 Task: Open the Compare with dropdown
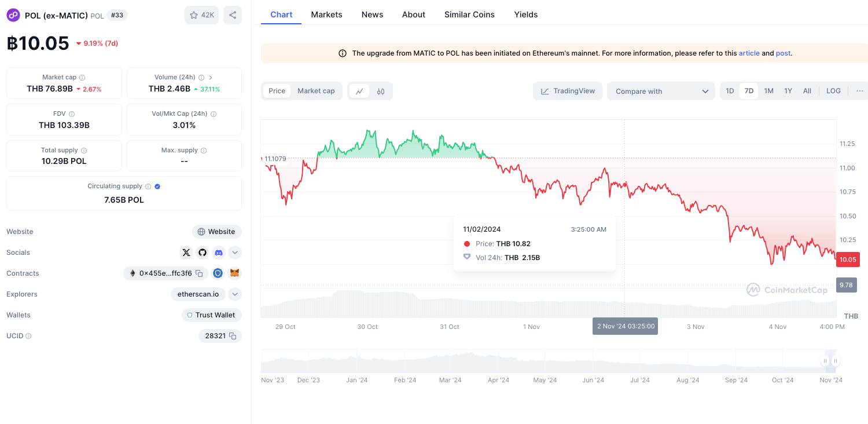[661, 91]
